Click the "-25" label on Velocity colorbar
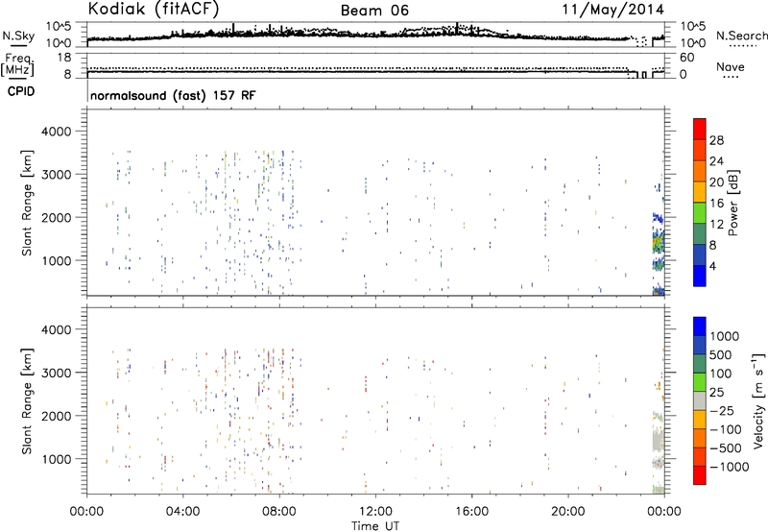The width and height of the screenshot is (768, 532). click(722, 411)
